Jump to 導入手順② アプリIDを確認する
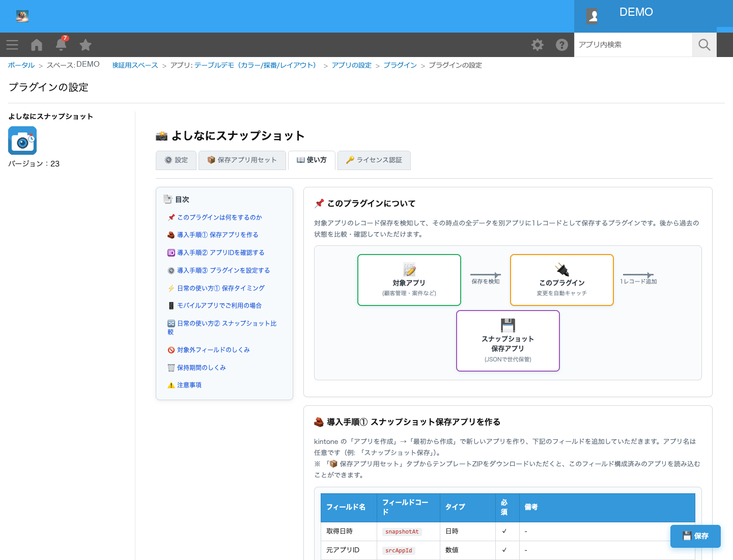 click(216, 253)
